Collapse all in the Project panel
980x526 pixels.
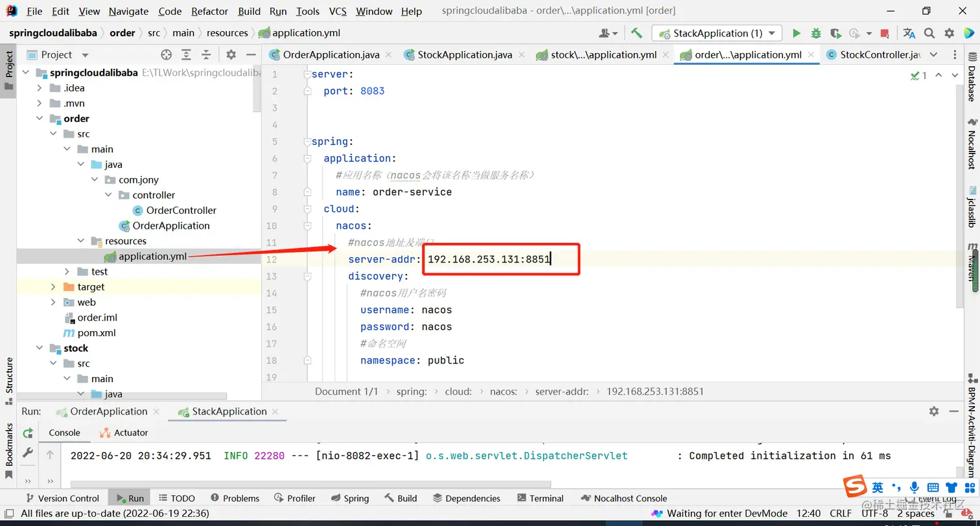206,55
